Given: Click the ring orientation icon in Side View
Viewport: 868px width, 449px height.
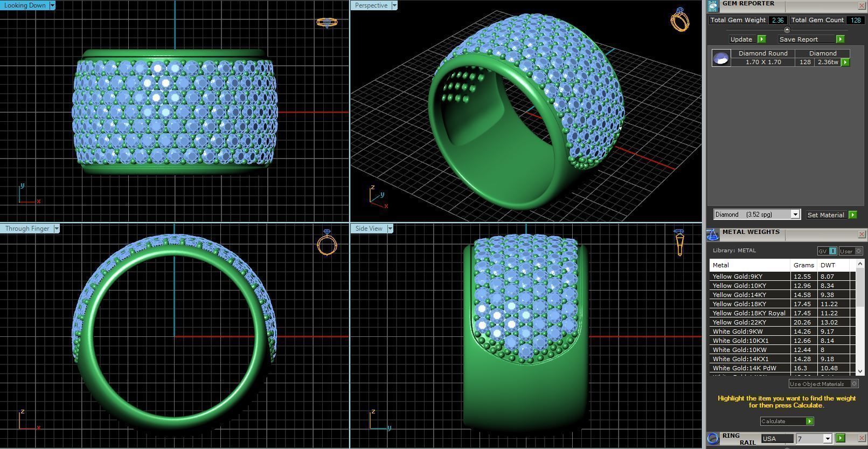Looking at the screenshot, I should tap(679, 243).
